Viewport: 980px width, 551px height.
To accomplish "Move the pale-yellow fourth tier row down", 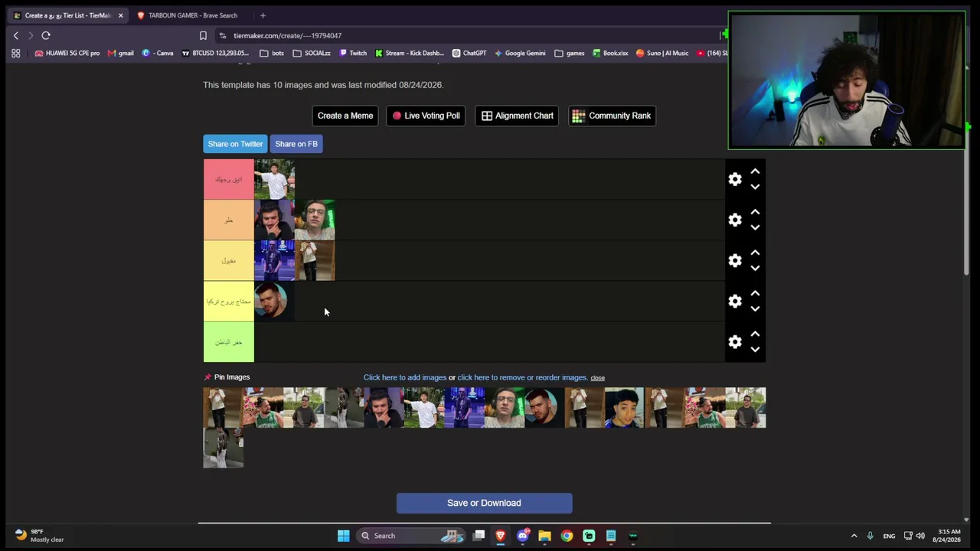I will tap(755, 308).
